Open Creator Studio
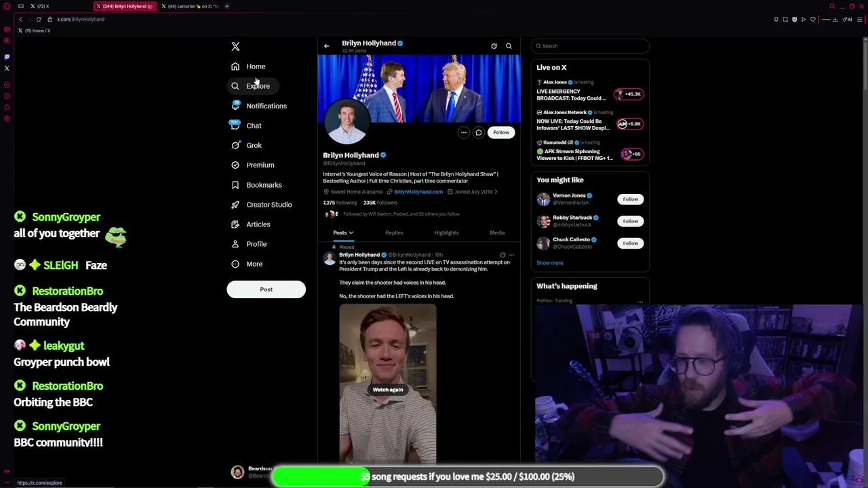868x488 pixels. pyautogui.click(x=261, y=204)
